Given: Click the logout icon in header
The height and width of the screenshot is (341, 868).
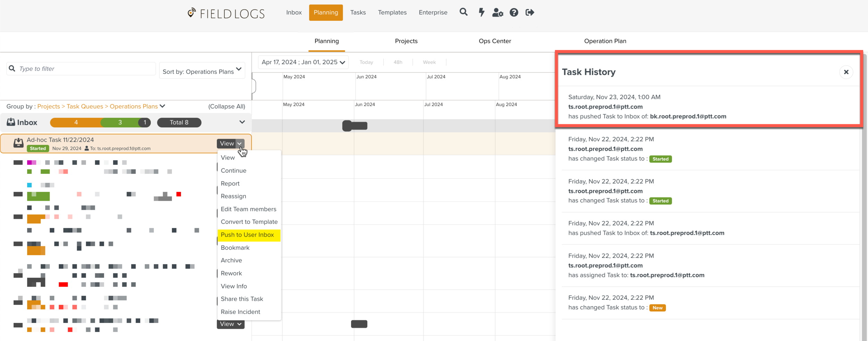Looking at the screenshot, I should coord(529,12).
